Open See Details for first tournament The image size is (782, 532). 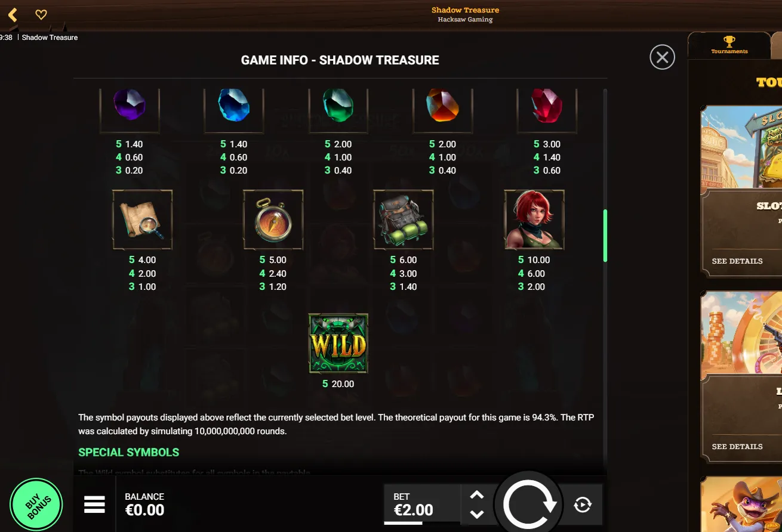click(737, 261)
